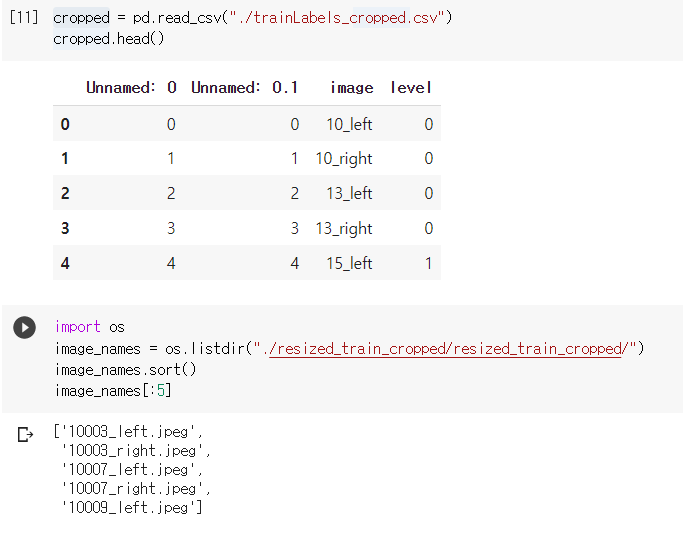Click '10007_right.jpeg' in output
Screen dimensions: 683x537
133,488
